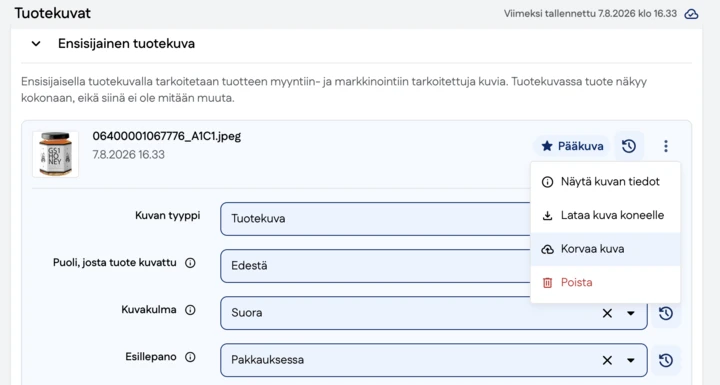Show info for Esillepano
This screenshot has height=385, width=720.
point(190,357)
